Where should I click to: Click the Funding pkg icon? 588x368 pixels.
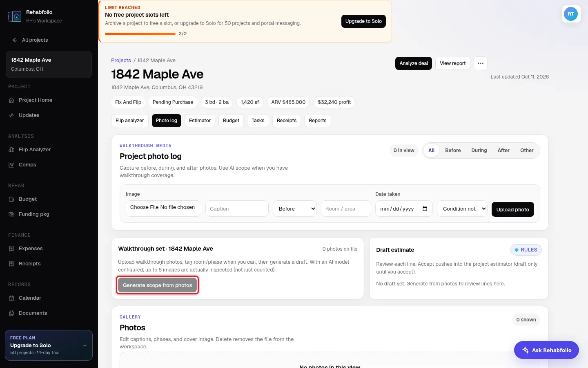[11, 214]
